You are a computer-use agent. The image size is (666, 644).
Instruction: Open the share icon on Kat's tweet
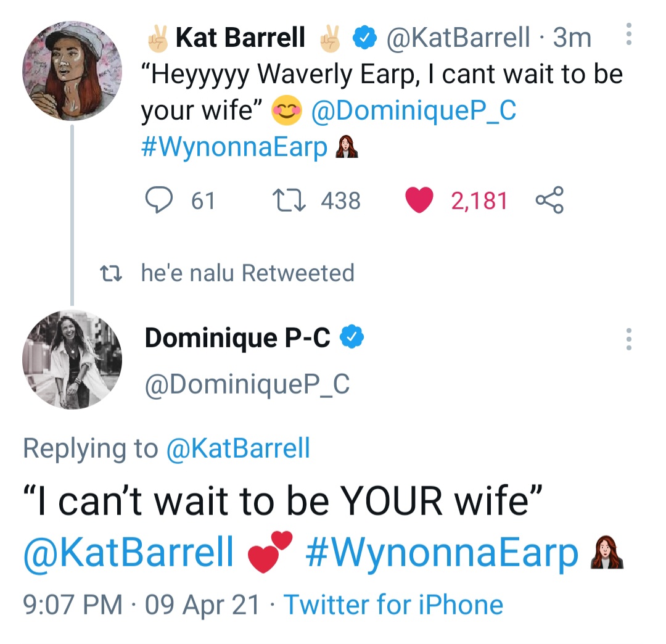[549, 200]
